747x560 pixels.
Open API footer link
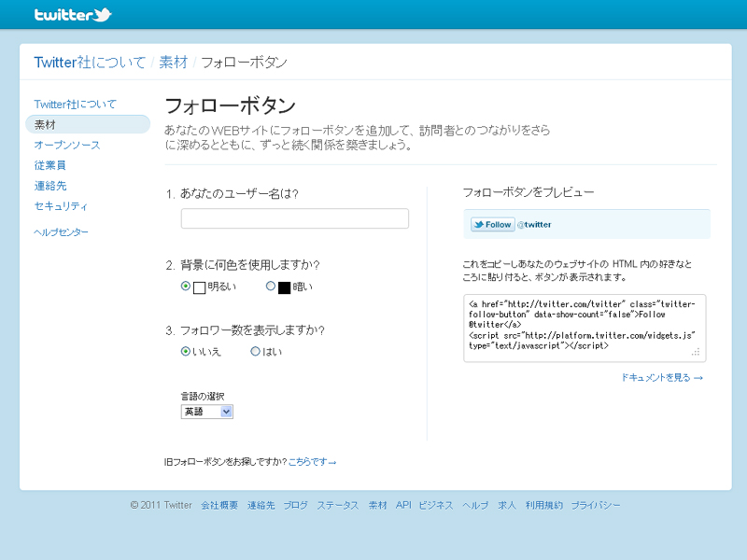[403, 505]
